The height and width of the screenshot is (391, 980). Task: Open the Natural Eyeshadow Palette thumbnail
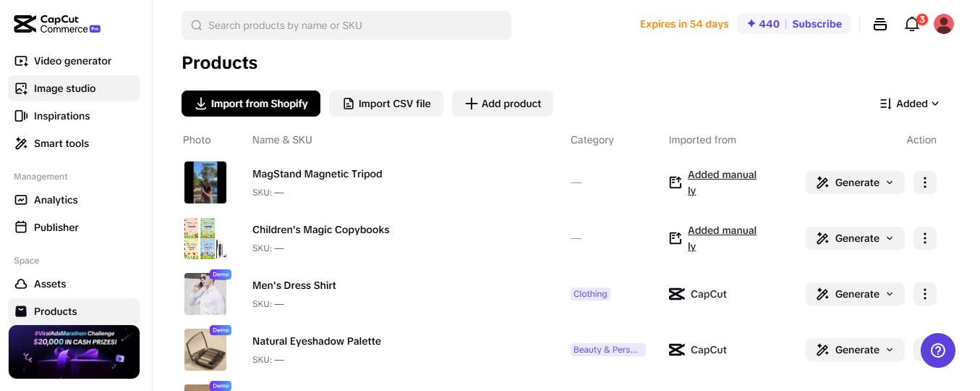[x=205, y=350]
